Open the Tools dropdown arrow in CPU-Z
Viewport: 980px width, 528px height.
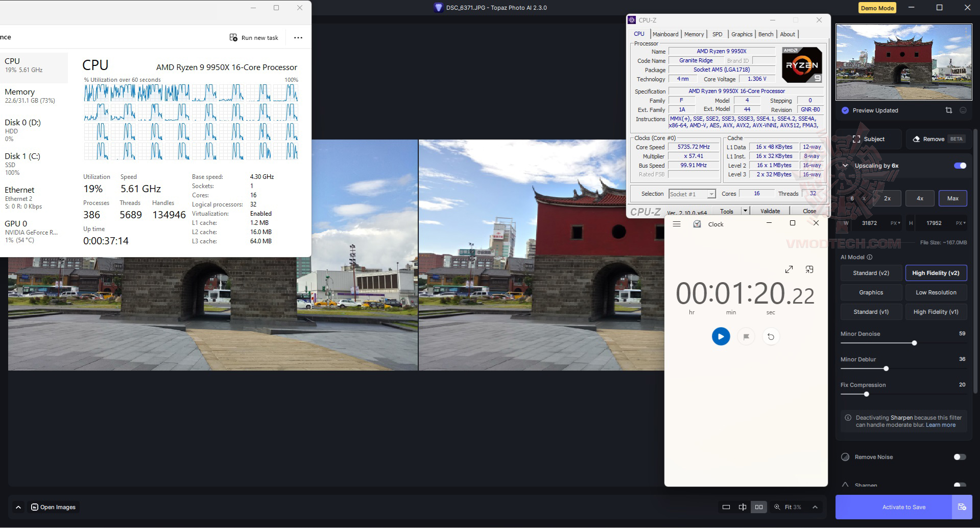click(745, 211)
